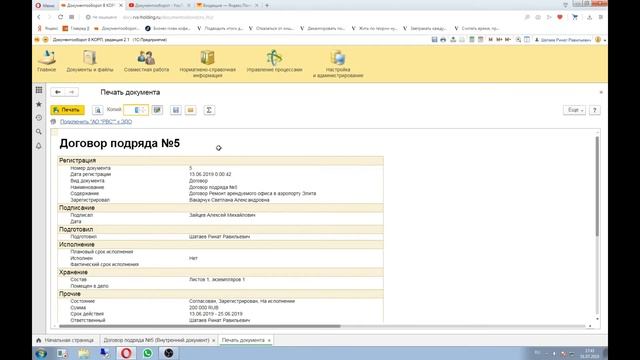Image resolution: width=640 pixels, height=360 pixels.
Task: Reload the browser page
Action: [x=60, y=17]
